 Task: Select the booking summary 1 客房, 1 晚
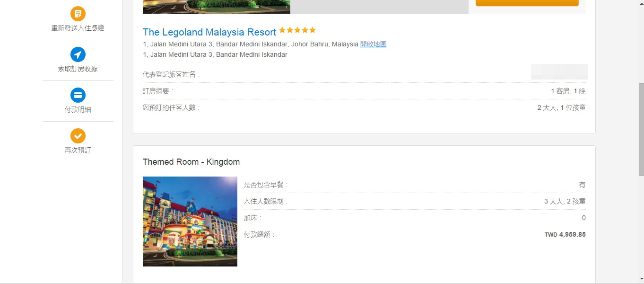(x=568, y=91)
